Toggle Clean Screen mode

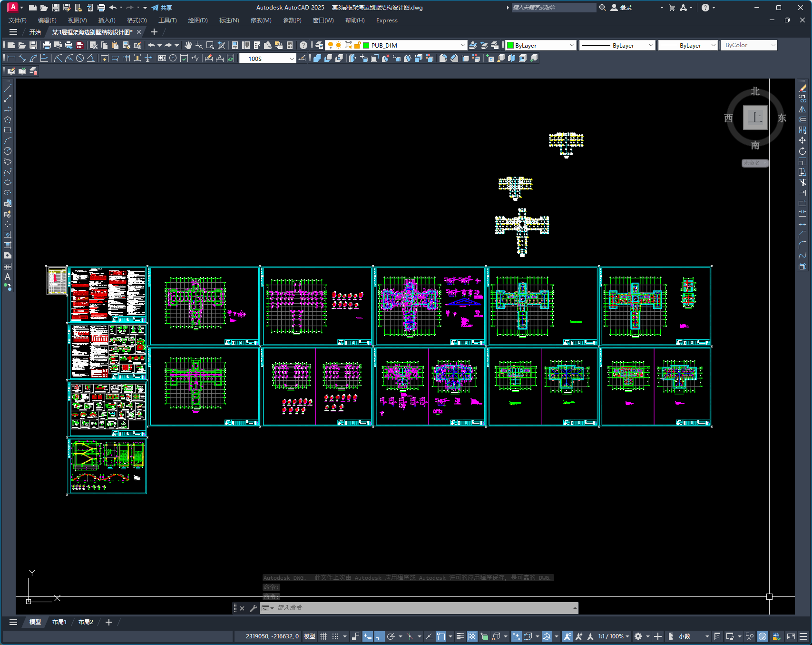pos(791,636)
